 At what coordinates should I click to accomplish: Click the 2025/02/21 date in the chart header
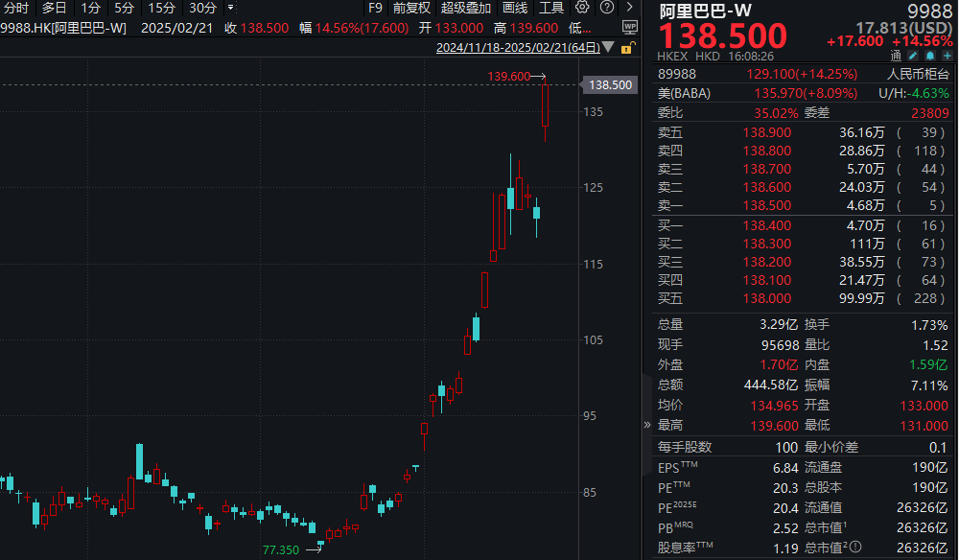pos(176,28)
